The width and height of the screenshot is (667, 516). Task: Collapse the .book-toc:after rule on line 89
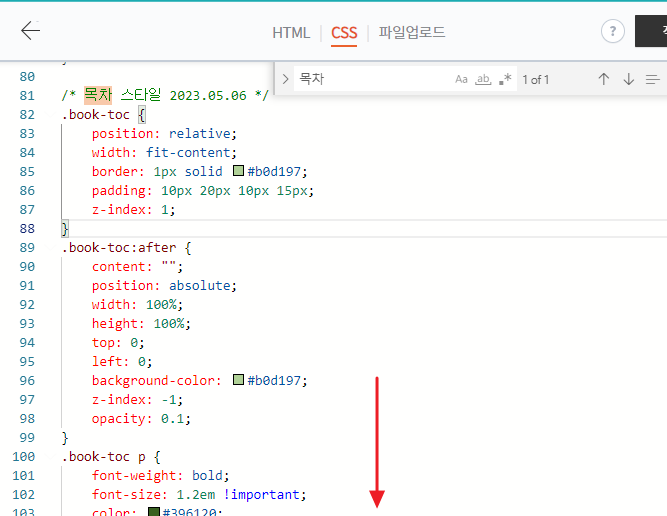52,248
